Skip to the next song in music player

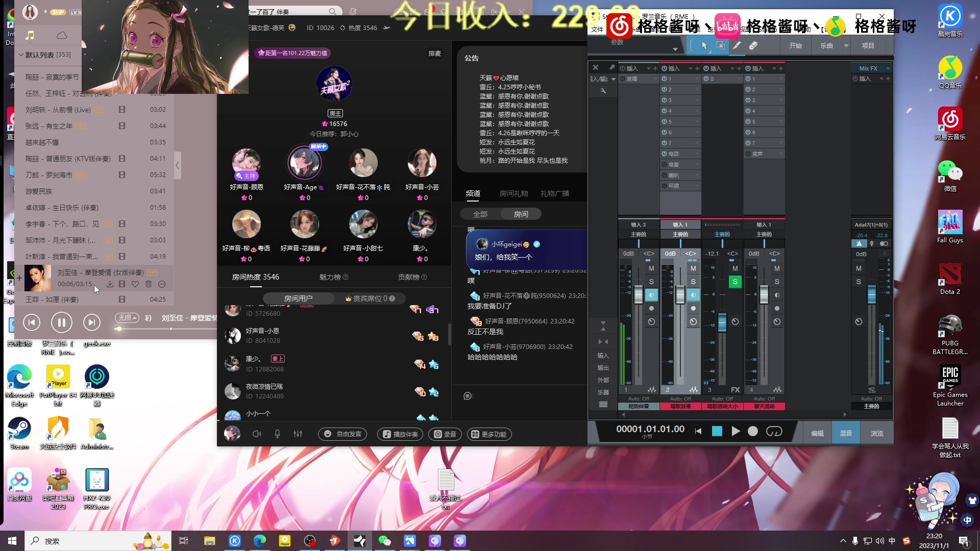coord(91,322)
